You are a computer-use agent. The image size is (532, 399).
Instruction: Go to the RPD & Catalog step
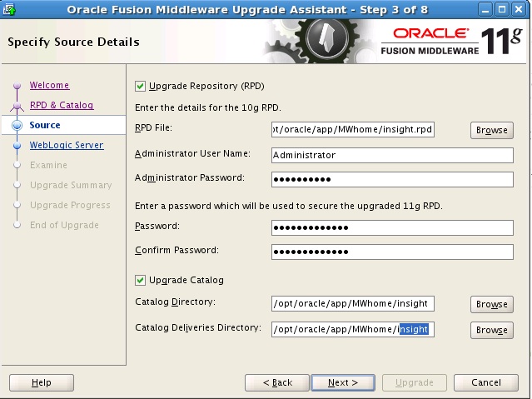62,105
